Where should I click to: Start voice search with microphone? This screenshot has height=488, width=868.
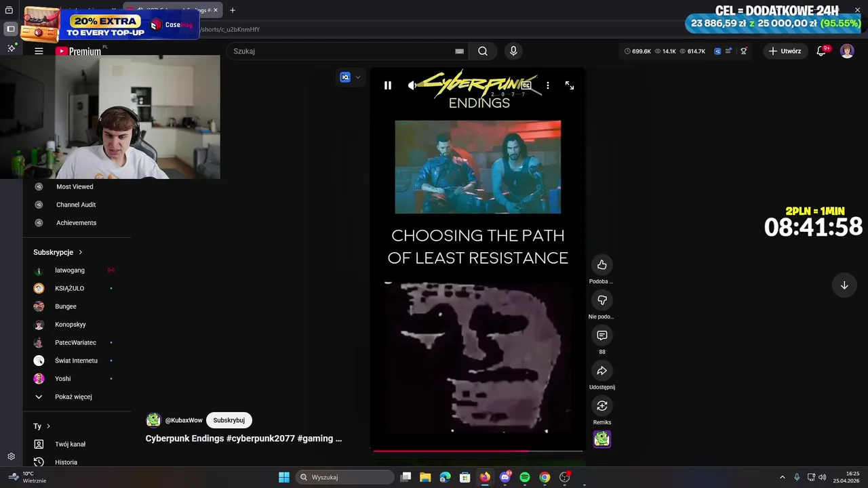(513, 51)
